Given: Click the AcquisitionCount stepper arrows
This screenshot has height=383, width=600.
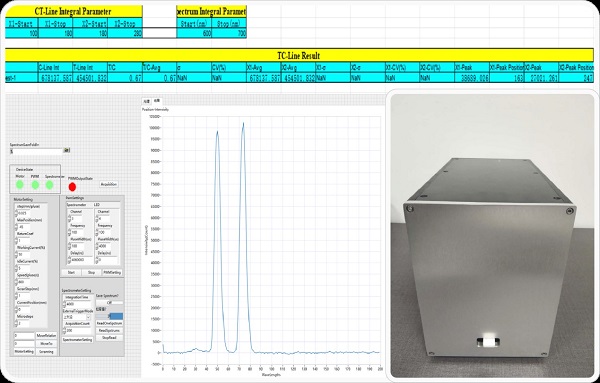Looking at the screenshot, I should tap(64, 331).
